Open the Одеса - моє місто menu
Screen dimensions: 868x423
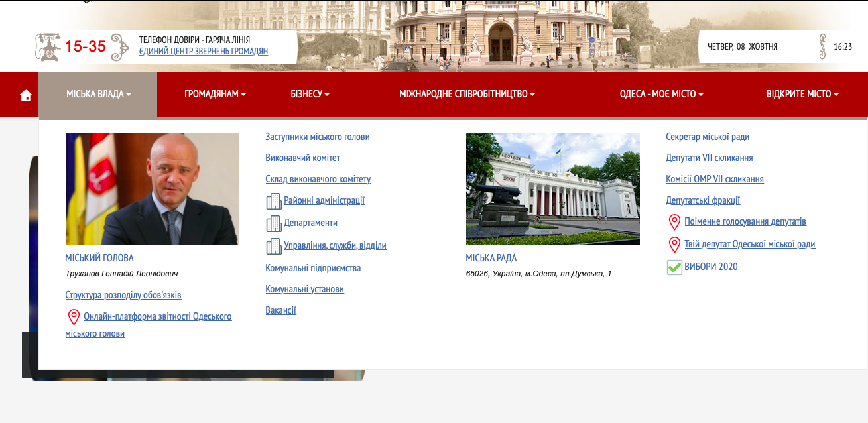[x=661, y=95]
